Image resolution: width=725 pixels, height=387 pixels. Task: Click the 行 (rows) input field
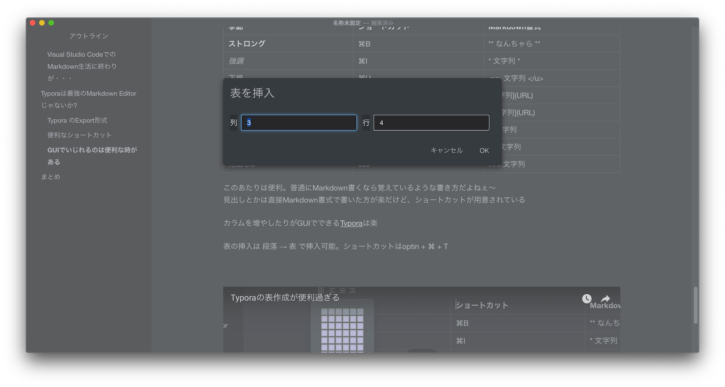pos(431,123)
